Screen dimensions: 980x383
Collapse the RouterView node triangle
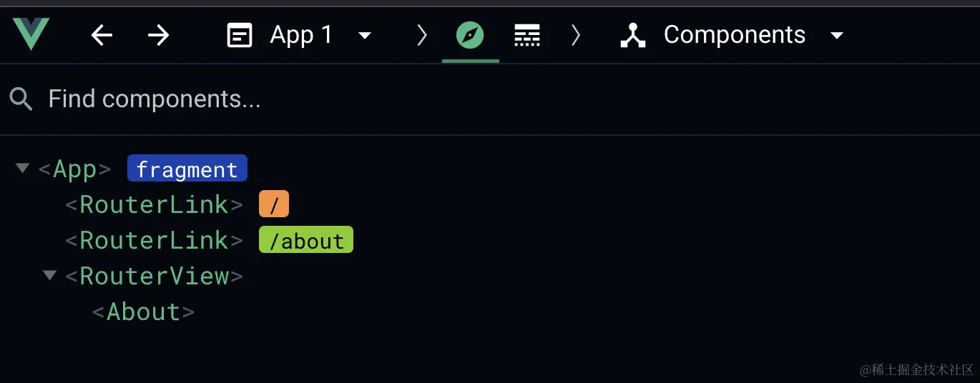[x=49, y=275]
